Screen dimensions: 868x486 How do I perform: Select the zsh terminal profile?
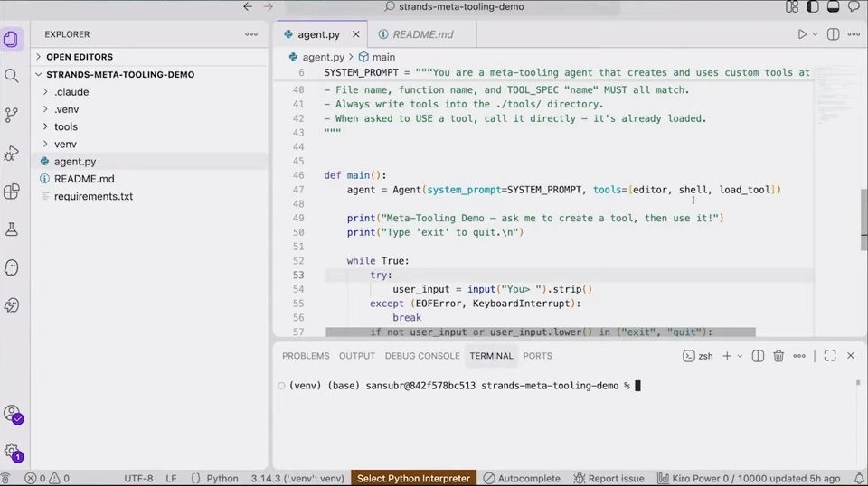pos(698,356)
